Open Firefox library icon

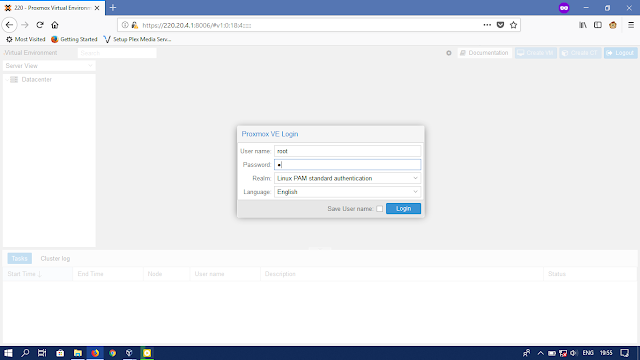point(583,25)
